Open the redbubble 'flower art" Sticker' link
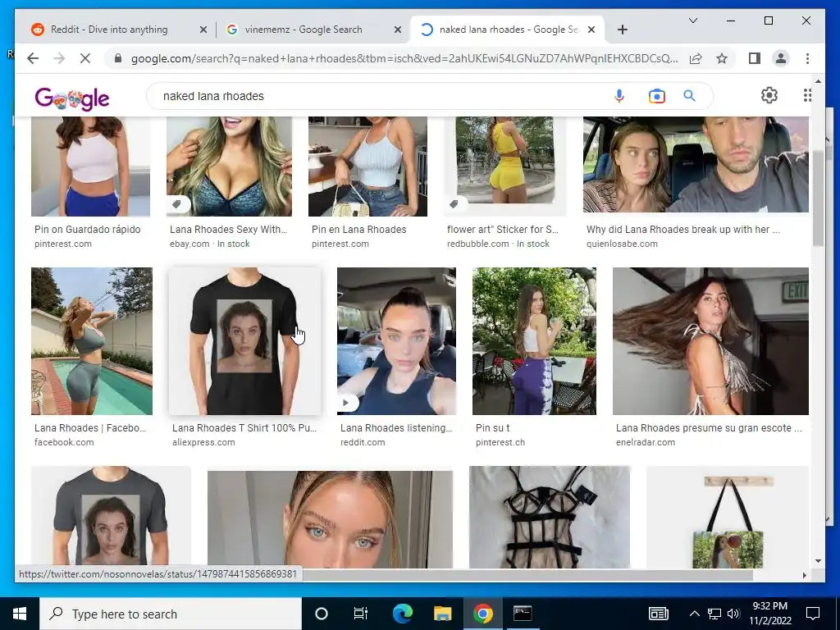840x630 pixels. point(503,230)
